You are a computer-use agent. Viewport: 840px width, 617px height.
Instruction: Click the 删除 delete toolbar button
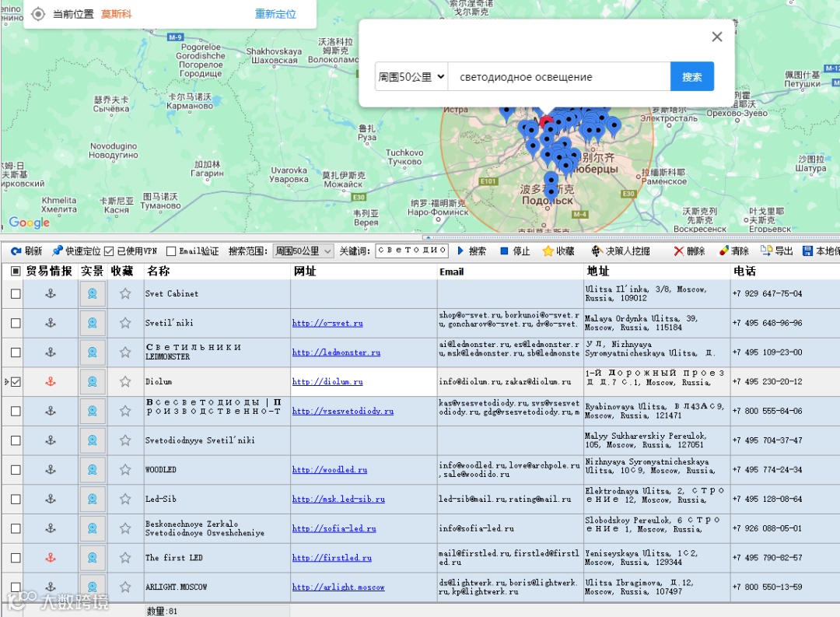pos(689,251)
